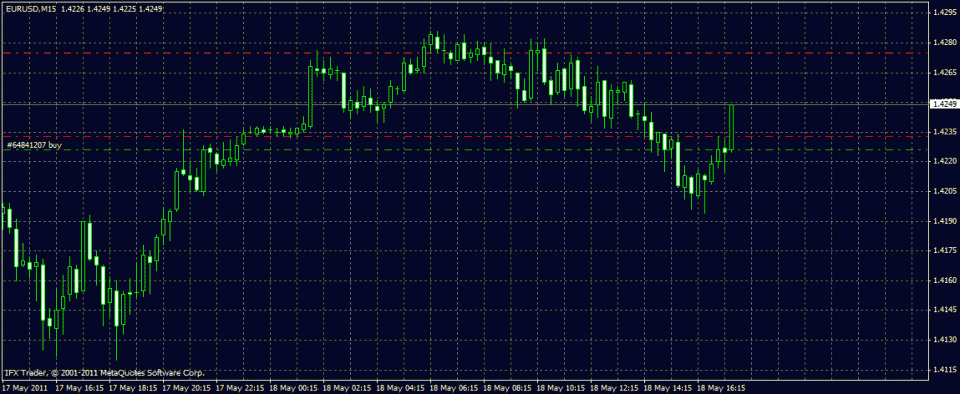The width and height of the screenshot is (960, 394).
Task: Click the 18 May 12:15 time label
Action: coord(613,388)
